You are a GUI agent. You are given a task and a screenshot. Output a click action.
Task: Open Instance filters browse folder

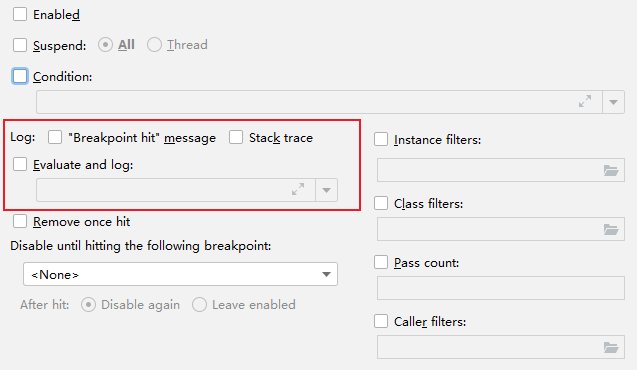[611, 170]
